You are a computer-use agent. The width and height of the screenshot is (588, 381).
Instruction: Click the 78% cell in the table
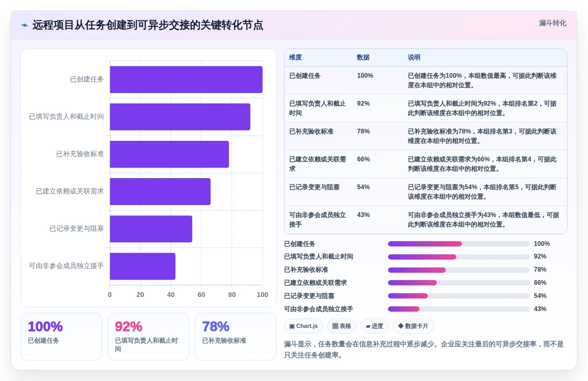pyautogui.click(x=363, y=131)
